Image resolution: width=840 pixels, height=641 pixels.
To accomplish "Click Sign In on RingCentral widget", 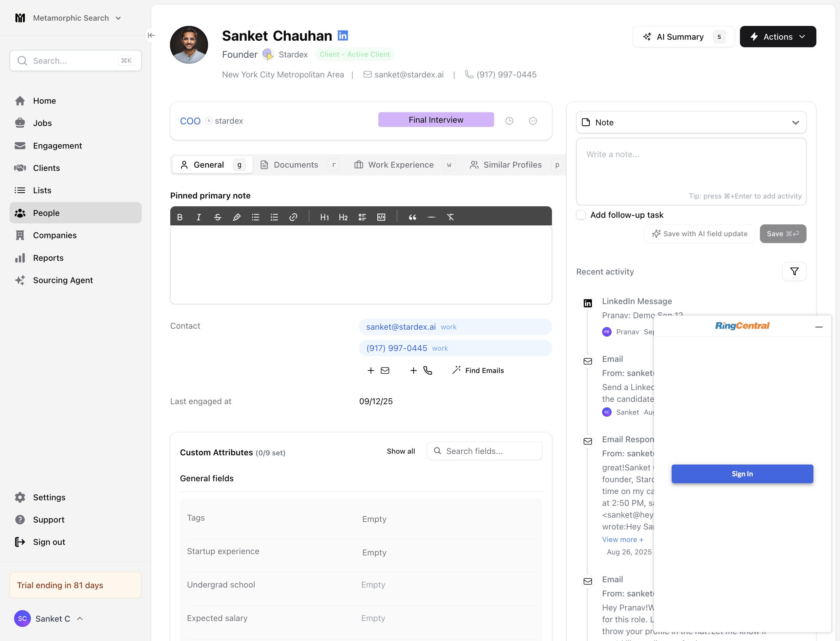I will [x=742, y=474].
